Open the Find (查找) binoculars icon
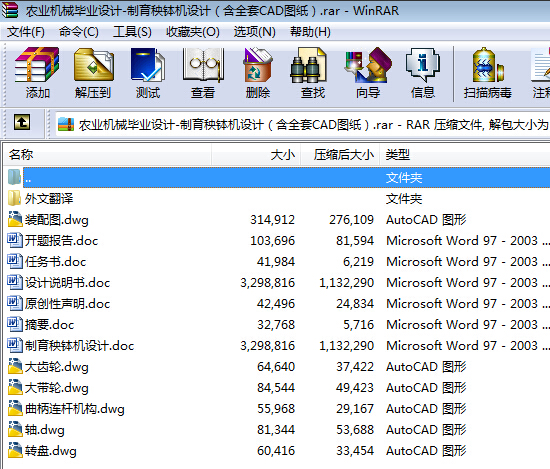The width and height of the screenshot is (550, 469). pyautogui.click(x=309, y=66)
